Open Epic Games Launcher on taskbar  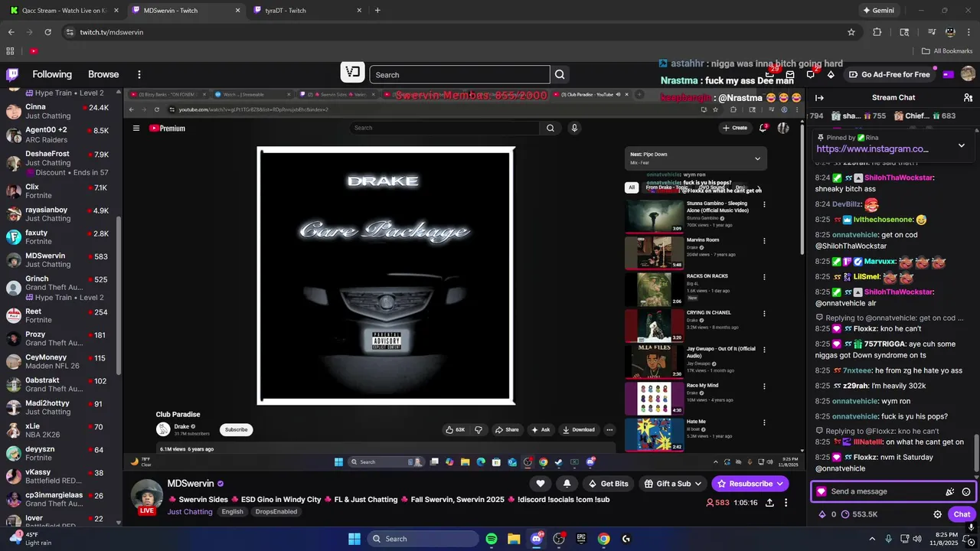pyautogui.click(x=581, y=539)
